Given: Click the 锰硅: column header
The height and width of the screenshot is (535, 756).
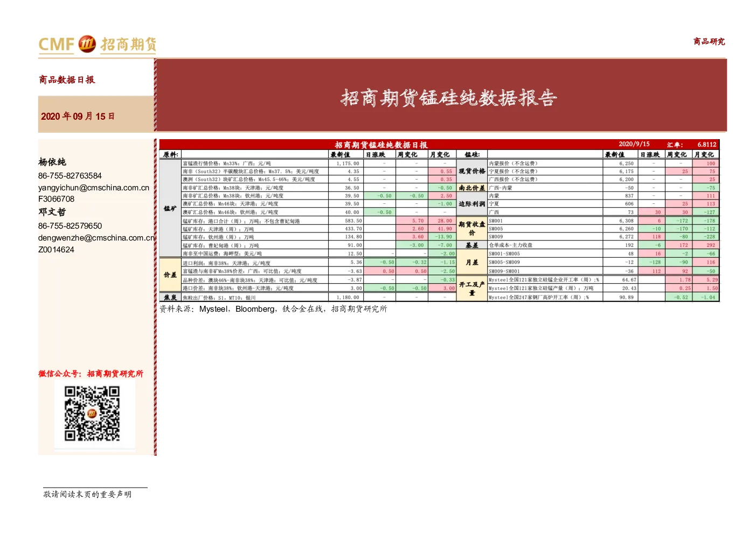Looking at the screenshot, I should coord(473,154).
